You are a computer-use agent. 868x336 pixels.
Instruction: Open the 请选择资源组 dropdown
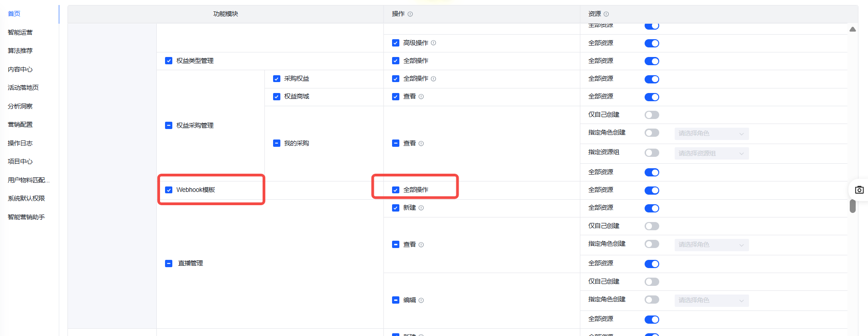click(711, 154)
